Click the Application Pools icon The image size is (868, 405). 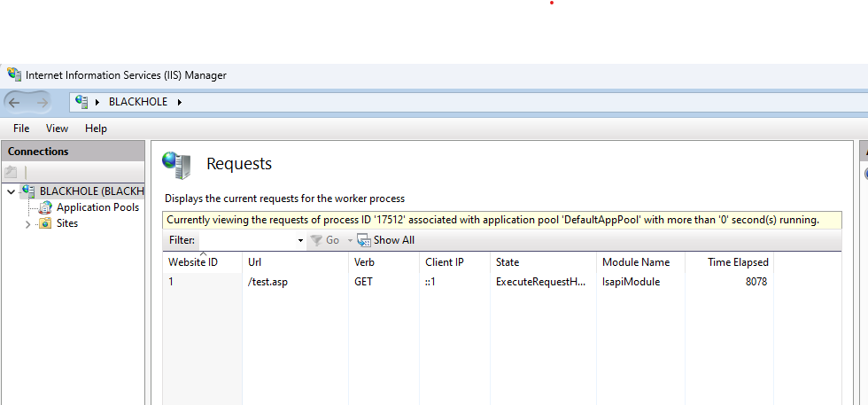[45, 207]
